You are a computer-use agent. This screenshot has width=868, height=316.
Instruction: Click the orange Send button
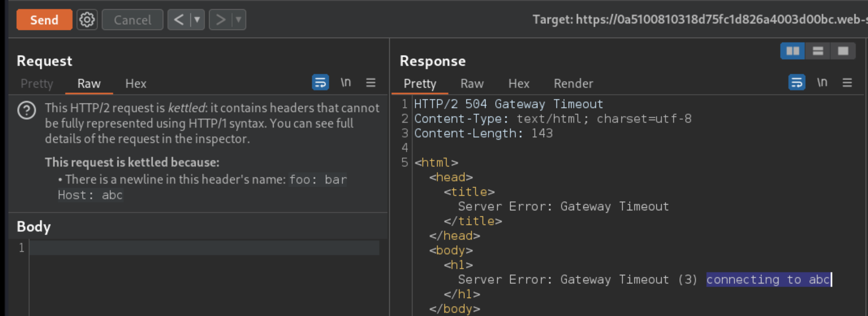(x=44, y=20)
